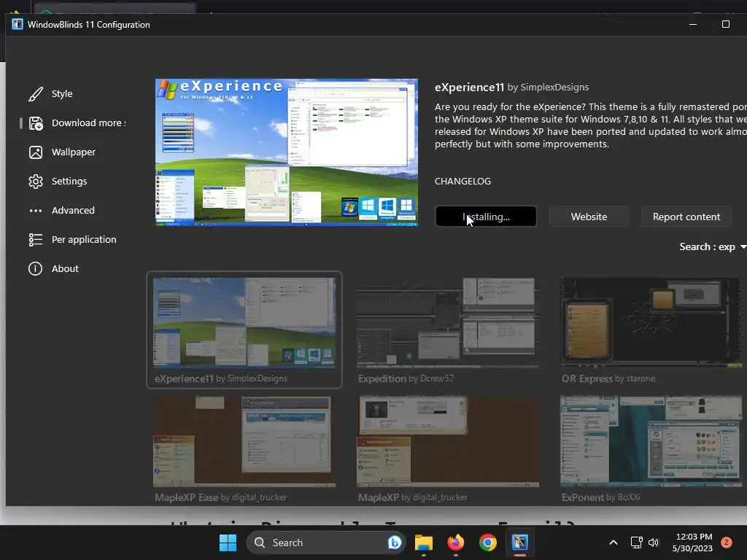Click the taskbar Search box
Screen dimensions: 747x560
click(x=325, y=542)
